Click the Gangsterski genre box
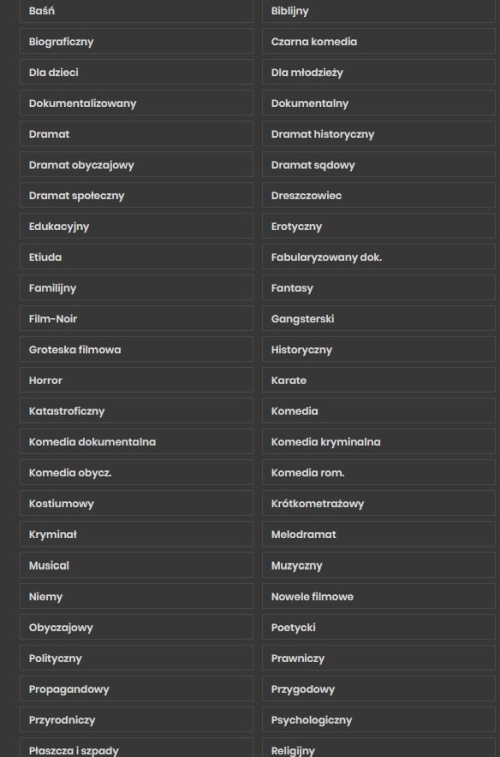The image size is (500, 757). [x=379, y=319]
